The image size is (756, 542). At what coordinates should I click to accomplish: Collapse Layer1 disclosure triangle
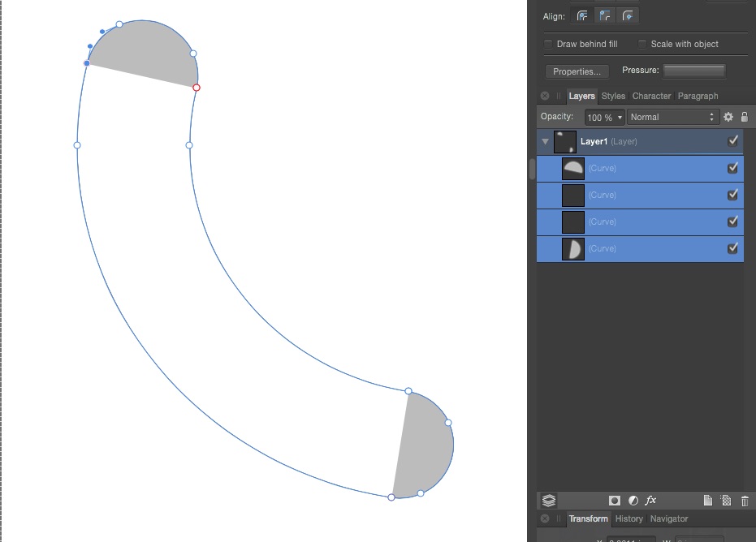coord(546,142)
